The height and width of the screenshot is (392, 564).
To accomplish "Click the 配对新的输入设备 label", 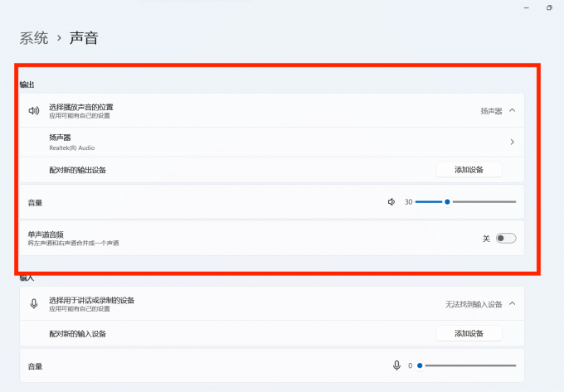I will 78,334.
